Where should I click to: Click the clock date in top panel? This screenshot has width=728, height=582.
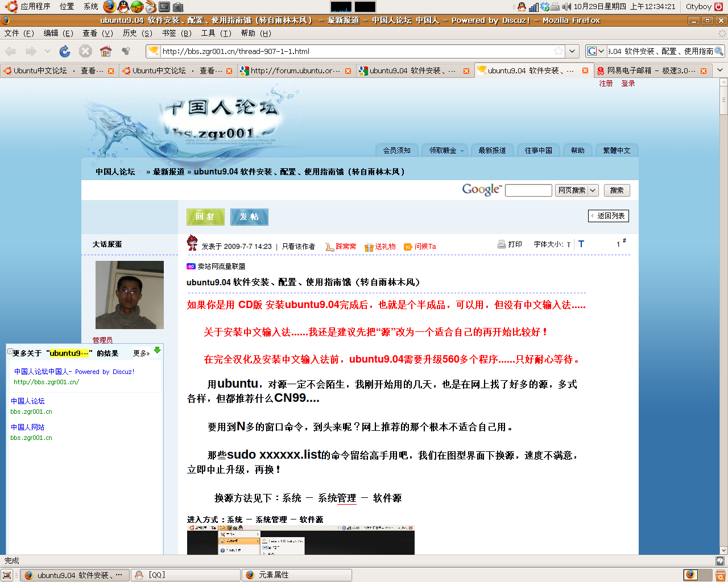tap(624, 7)
